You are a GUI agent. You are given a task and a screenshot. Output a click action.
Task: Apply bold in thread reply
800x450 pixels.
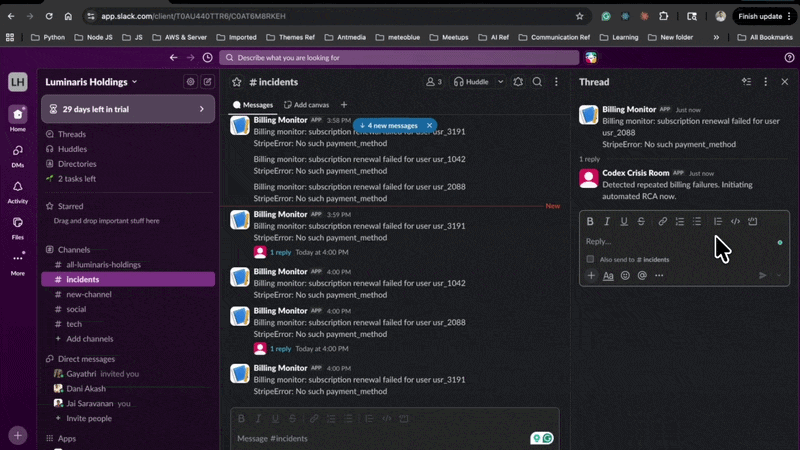point(590,221)
